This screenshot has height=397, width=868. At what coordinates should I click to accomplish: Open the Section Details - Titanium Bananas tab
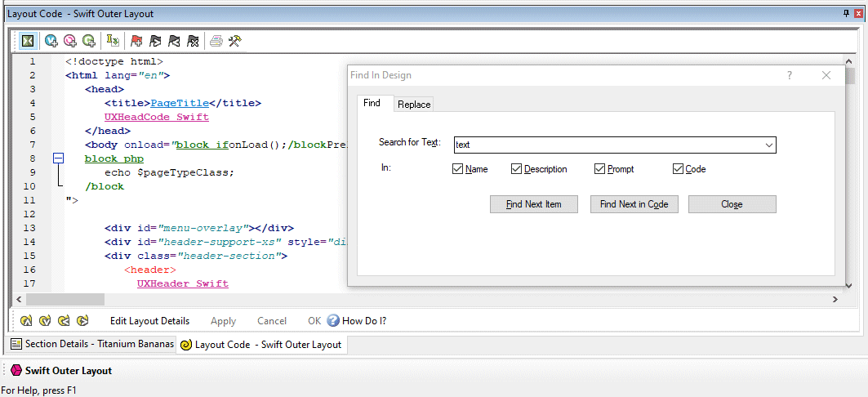pos(92,344)
